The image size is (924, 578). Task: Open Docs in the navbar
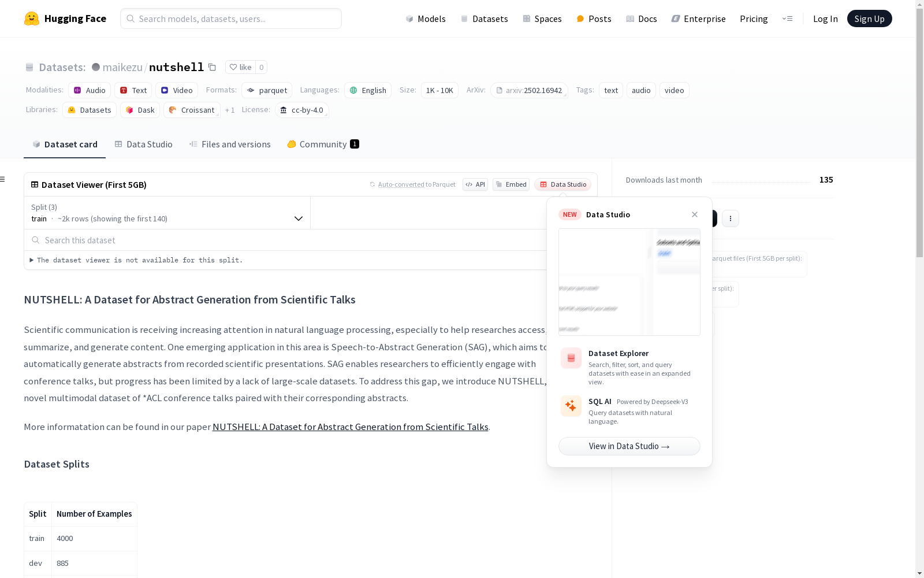[x=642, y=18]
